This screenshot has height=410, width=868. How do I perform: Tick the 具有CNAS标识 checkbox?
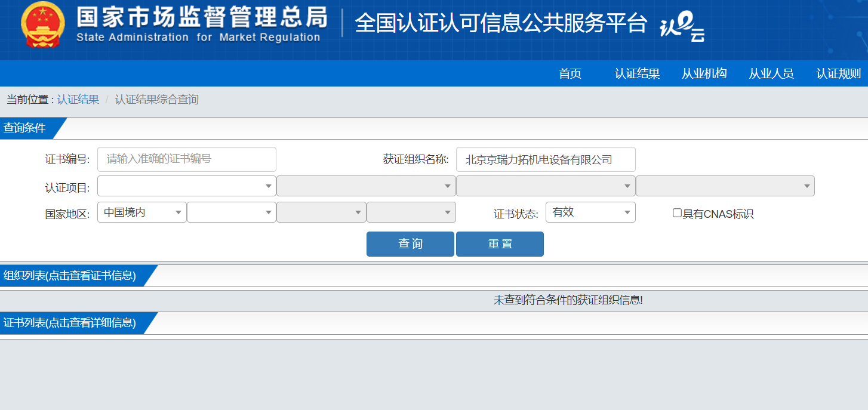pos(677,213)
